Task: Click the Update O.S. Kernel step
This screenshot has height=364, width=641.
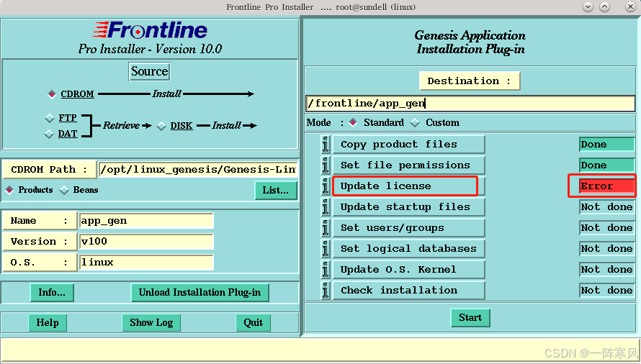Action: pyautogui.click(x=409, y=269)
